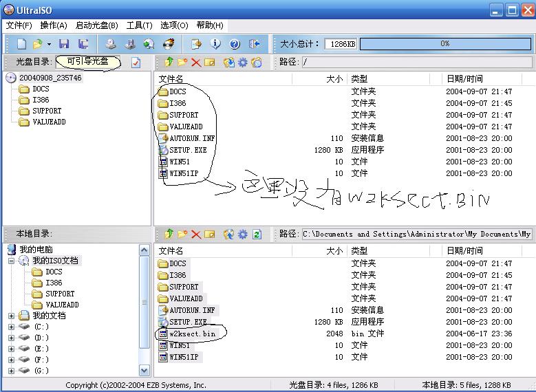Screen dimensions: 536x392
Task: Click the compress ISO toolbar icon
Action: 130,44
